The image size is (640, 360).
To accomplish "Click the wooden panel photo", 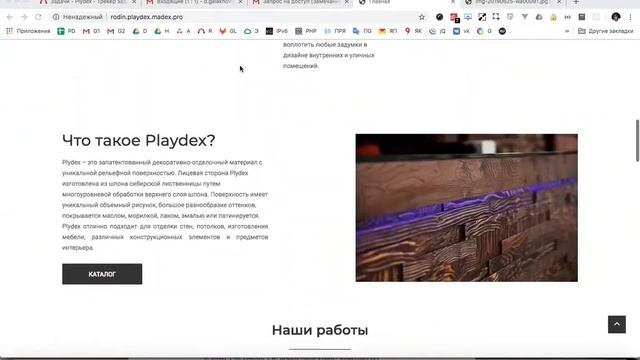I will pos(467,208).
